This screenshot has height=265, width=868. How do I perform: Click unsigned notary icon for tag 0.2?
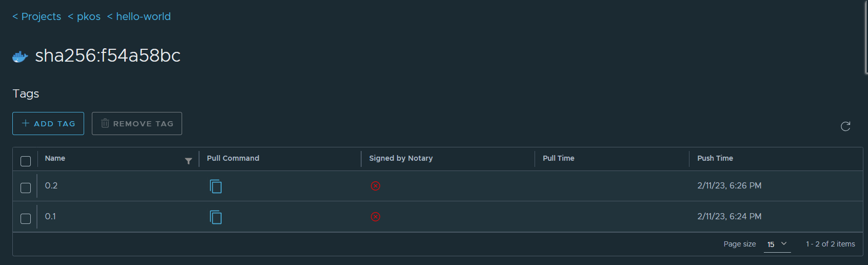click(x=376, y=186)
